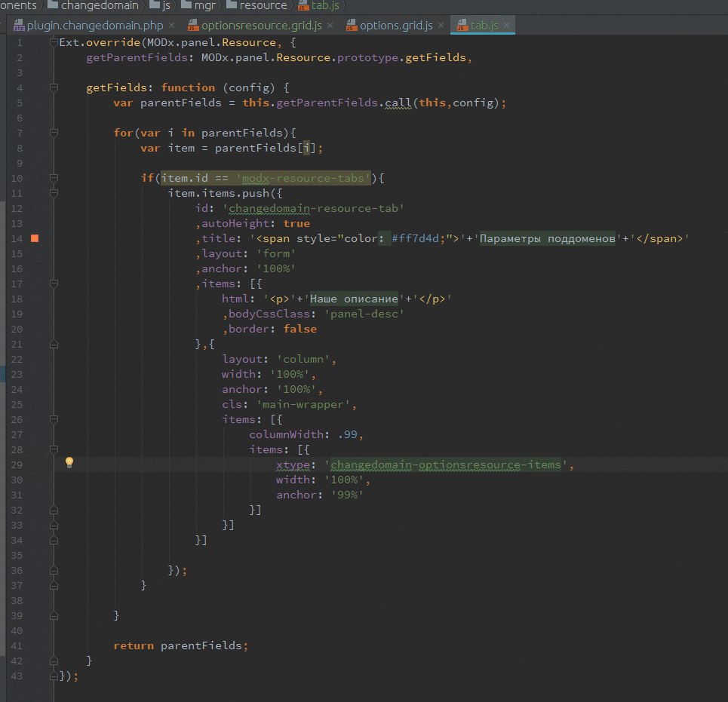Click the JS file icon on tab.js tab
This screenshot has width=728, height=702.
(x=462, y=26)
